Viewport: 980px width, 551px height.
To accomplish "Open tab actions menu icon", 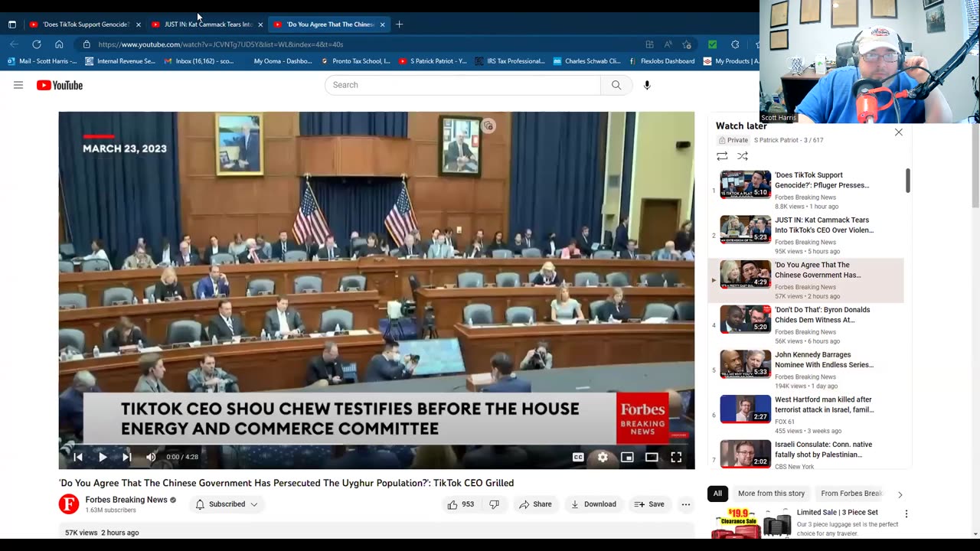I will [x=11, y=24].
